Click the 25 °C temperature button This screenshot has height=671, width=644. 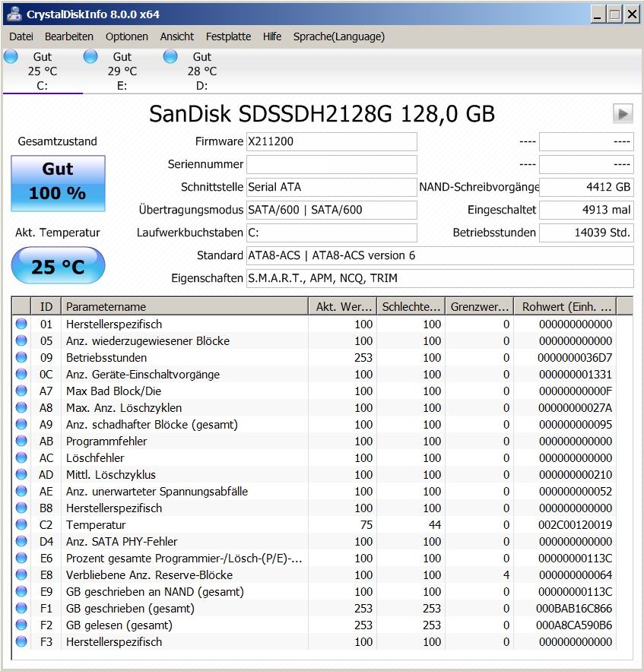pyautogui.click(x=58, y=265)
